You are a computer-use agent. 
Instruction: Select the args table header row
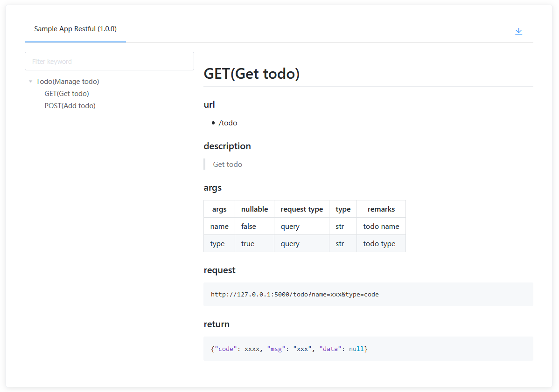pos(304,209)
